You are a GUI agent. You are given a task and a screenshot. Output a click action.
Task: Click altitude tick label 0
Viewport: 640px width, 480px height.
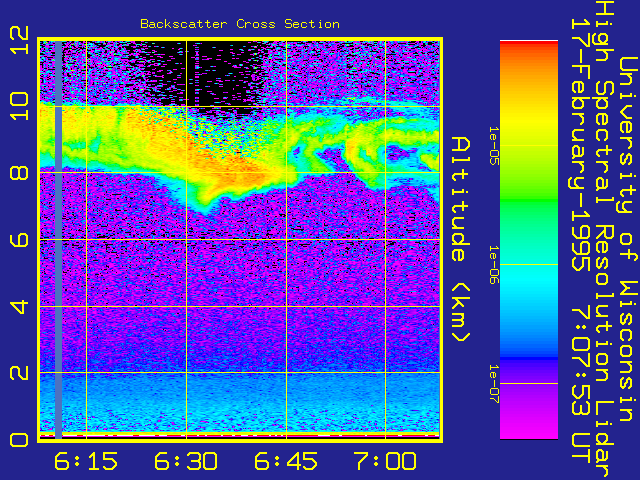tap(20, 440)
